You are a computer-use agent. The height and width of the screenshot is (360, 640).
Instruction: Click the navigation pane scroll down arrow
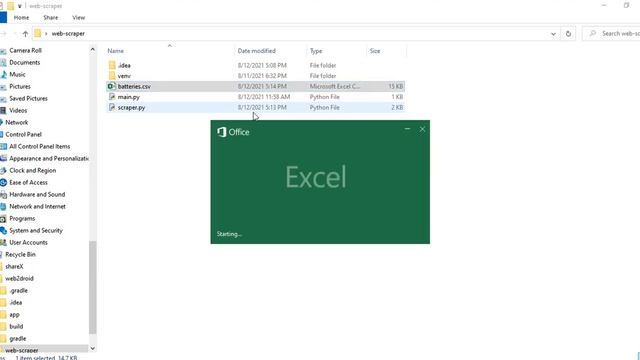[93, 348]
